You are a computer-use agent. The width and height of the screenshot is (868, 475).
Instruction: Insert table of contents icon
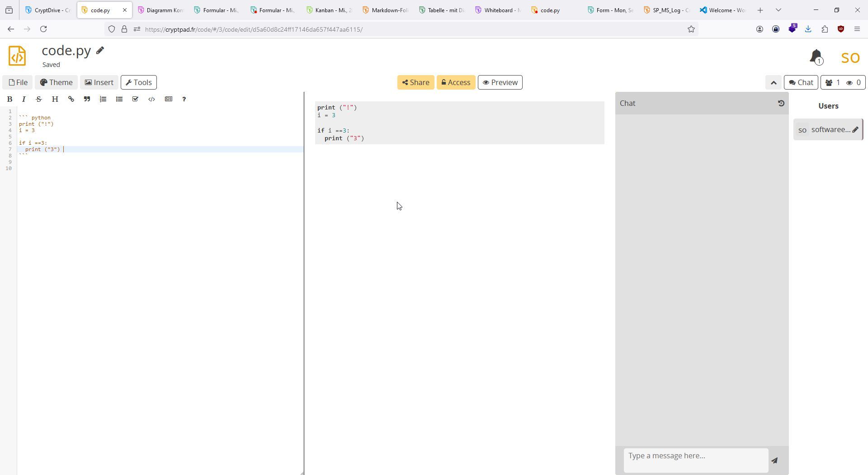pyautogui.click(x=169, y=99)
